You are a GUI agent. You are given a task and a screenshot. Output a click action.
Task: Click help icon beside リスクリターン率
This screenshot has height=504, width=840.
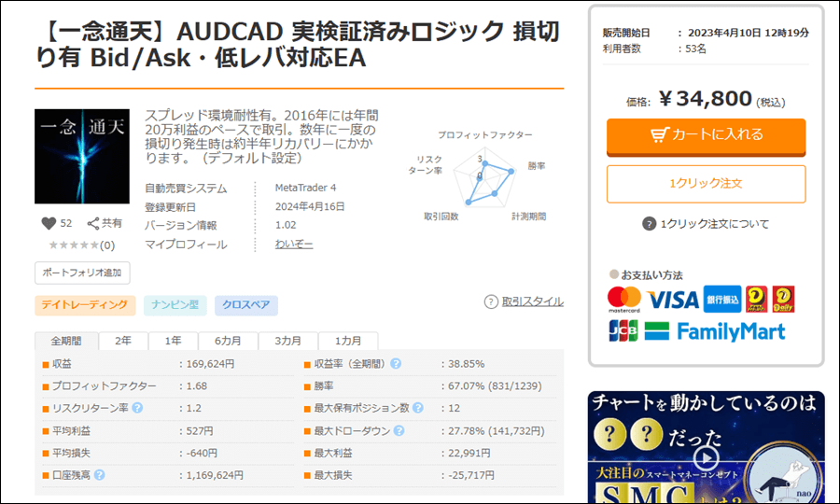point(137,408)
